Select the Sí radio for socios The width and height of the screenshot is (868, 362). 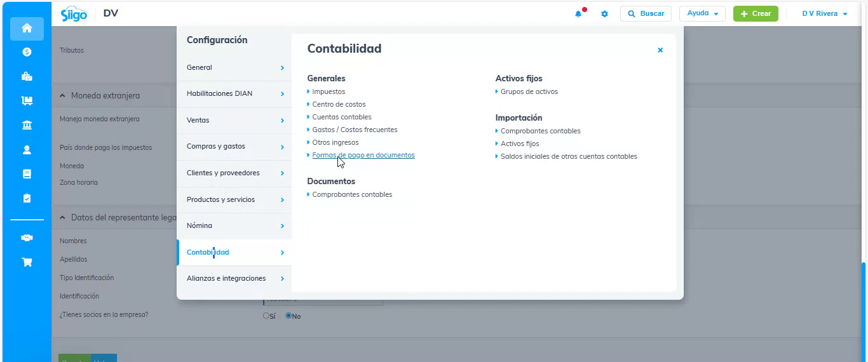coord(266,316)
